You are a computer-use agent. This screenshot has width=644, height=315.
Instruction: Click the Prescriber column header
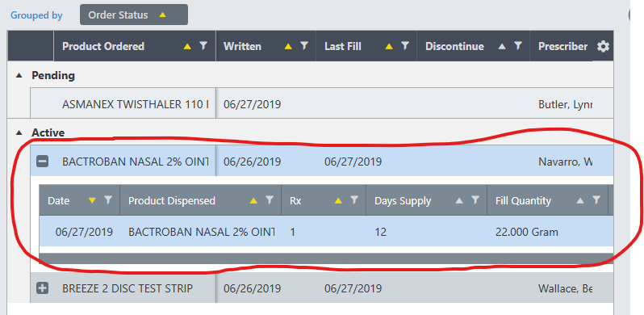coord(562,46)
